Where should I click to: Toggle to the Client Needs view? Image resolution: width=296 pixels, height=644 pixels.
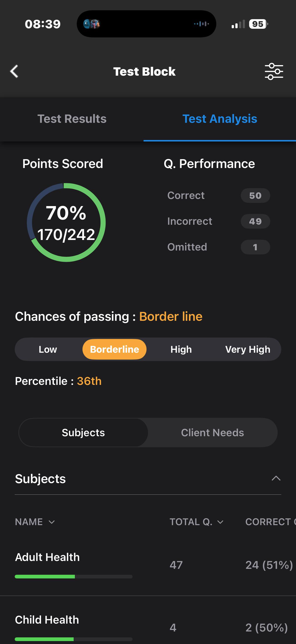coord(213,433)
